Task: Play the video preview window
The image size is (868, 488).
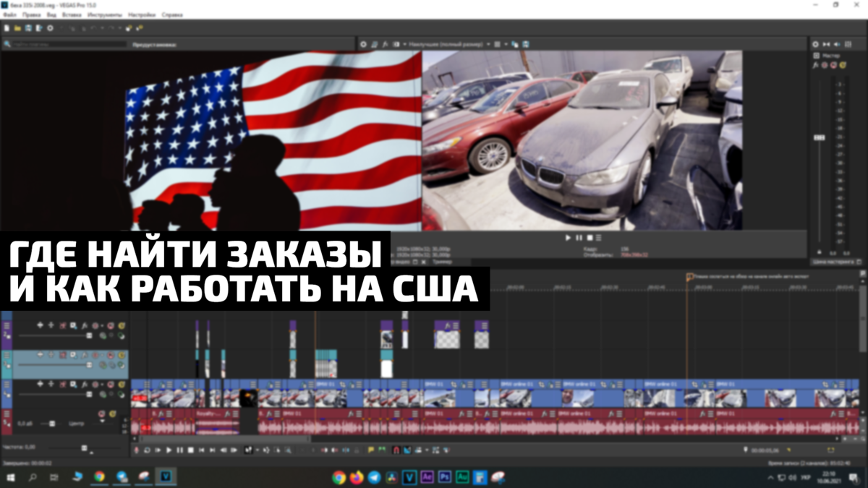Action: [568, 238]
